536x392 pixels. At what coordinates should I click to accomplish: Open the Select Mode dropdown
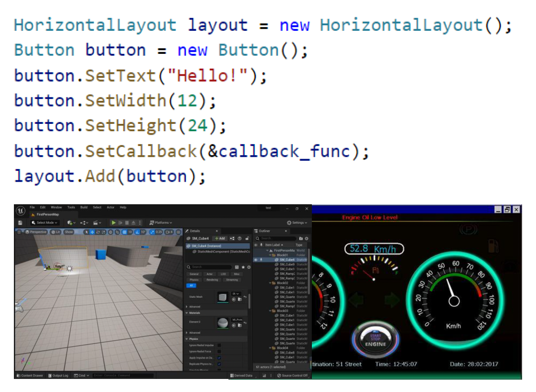click(45, 223)
